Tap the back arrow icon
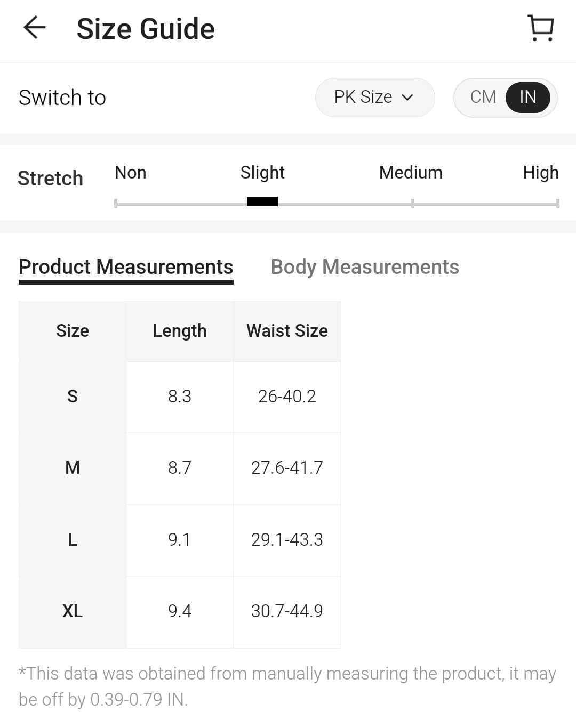 coord(35,28)
